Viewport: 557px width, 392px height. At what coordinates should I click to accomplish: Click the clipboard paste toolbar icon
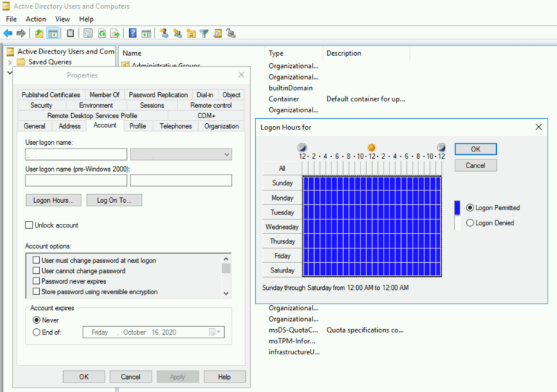[70, 33]
